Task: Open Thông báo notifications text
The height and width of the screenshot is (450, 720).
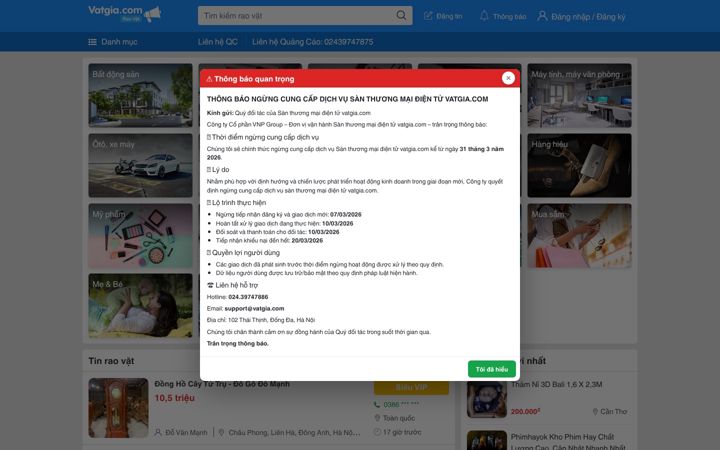Action: coord(509,17)
